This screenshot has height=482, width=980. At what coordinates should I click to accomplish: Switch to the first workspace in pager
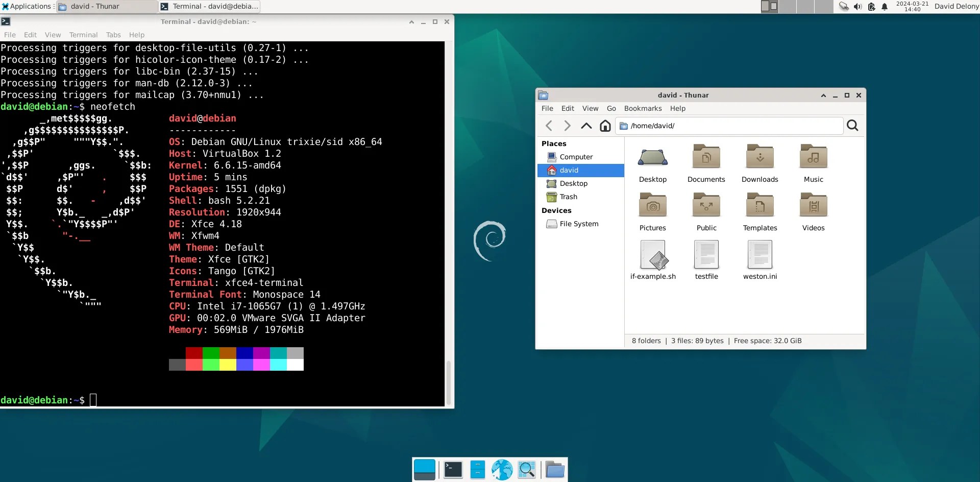(x=769, y=7)
